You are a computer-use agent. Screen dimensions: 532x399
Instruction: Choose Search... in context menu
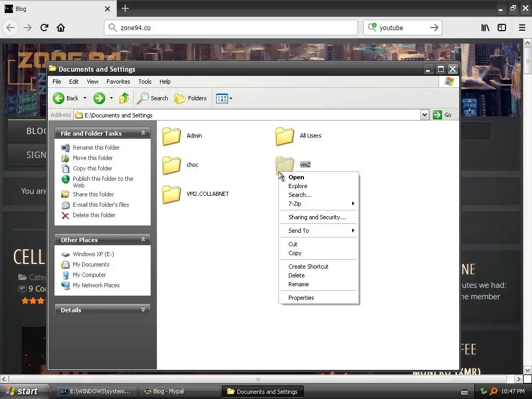[318, 195]
